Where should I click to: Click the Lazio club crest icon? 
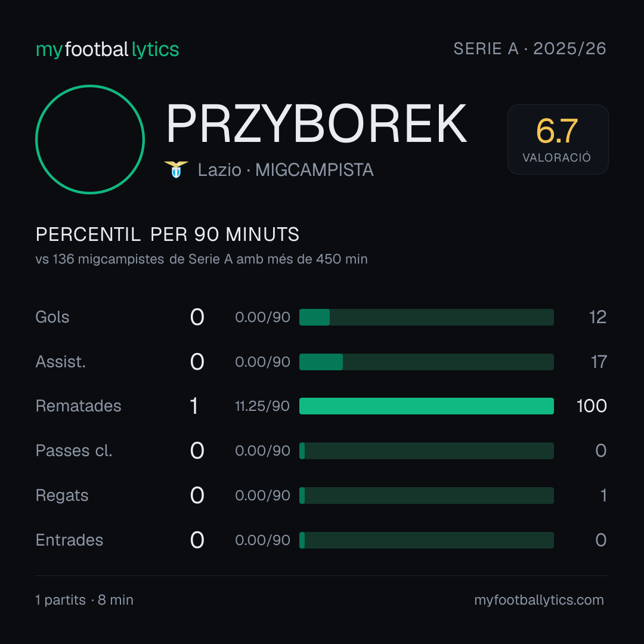(176, 169)
